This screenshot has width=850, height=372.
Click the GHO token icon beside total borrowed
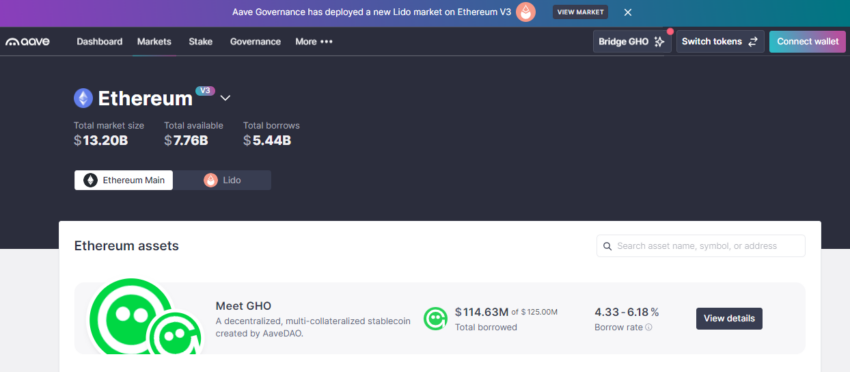(435, 318)
